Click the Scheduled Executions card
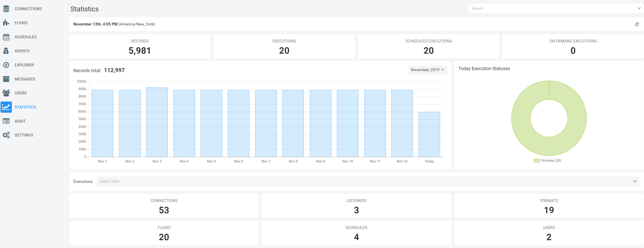 tap(429, 46)
